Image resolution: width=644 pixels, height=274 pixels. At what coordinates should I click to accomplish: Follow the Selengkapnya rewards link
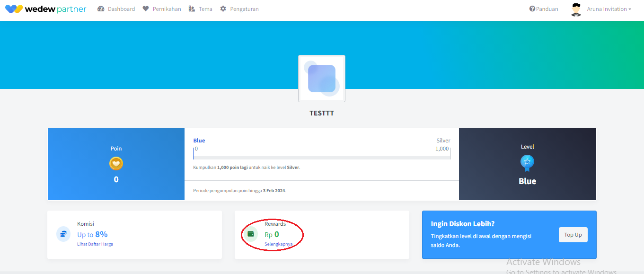point(278,244)
